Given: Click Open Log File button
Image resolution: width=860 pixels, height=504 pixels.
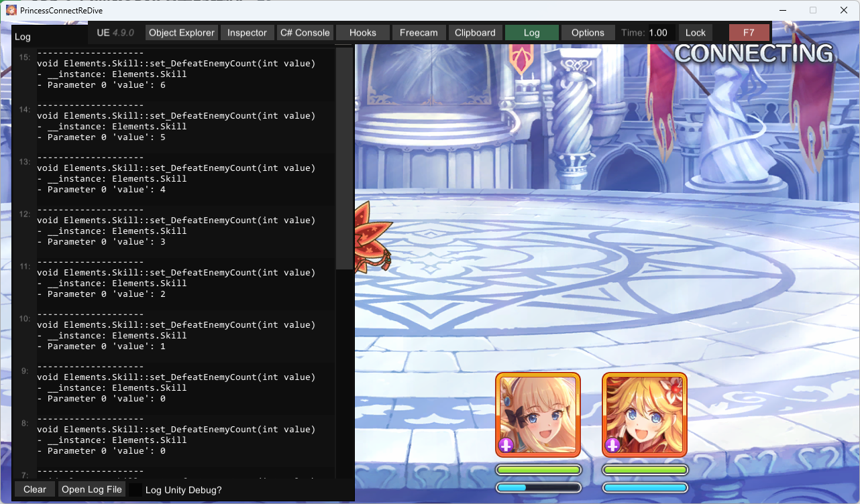Looking at the screenshot, I should tap(92, 489).
